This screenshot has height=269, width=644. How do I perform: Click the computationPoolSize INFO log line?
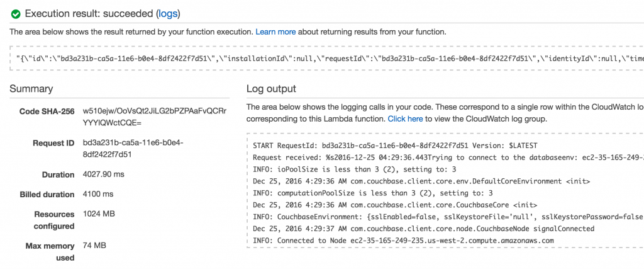[x=373, y=193]
